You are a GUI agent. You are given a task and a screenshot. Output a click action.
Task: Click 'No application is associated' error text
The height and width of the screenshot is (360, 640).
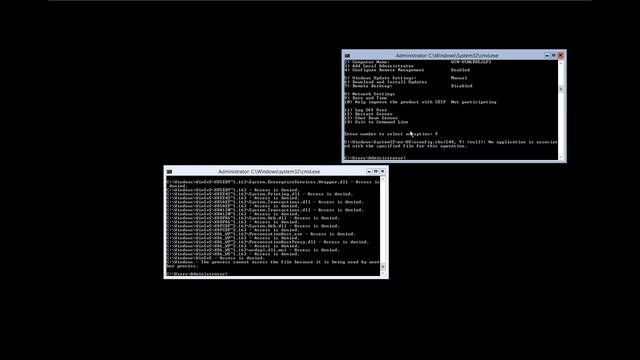(522, 142)
